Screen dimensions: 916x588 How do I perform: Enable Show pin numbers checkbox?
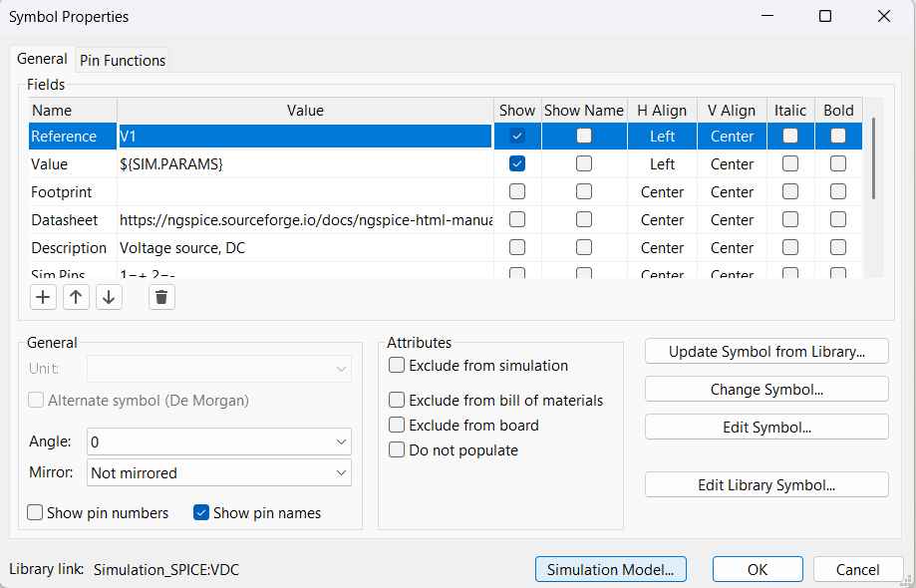tap(36, 513)
